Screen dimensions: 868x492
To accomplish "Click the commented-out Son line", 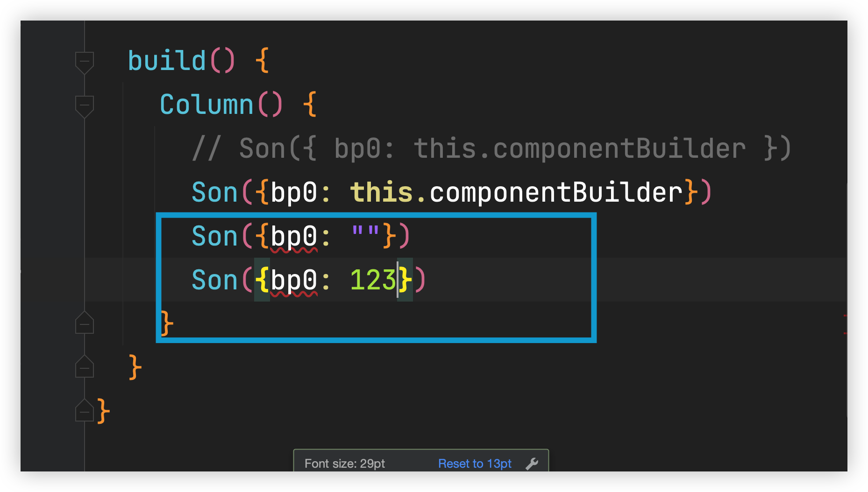I will click(x=491, y=148).
